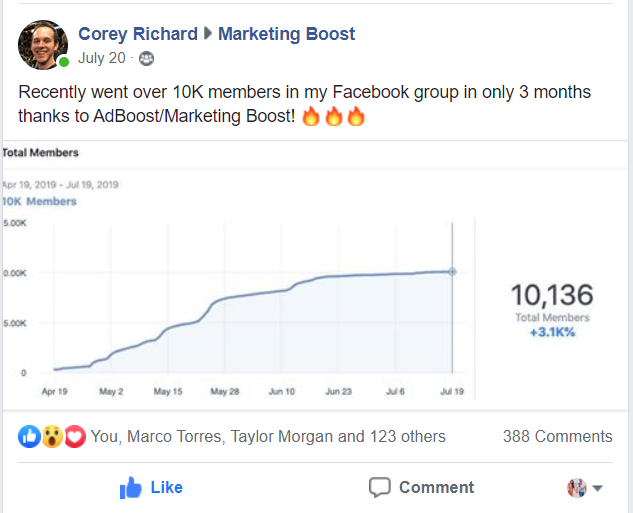Click the wow reaction icon
This screenshot has height=513, width=633.
52,437
